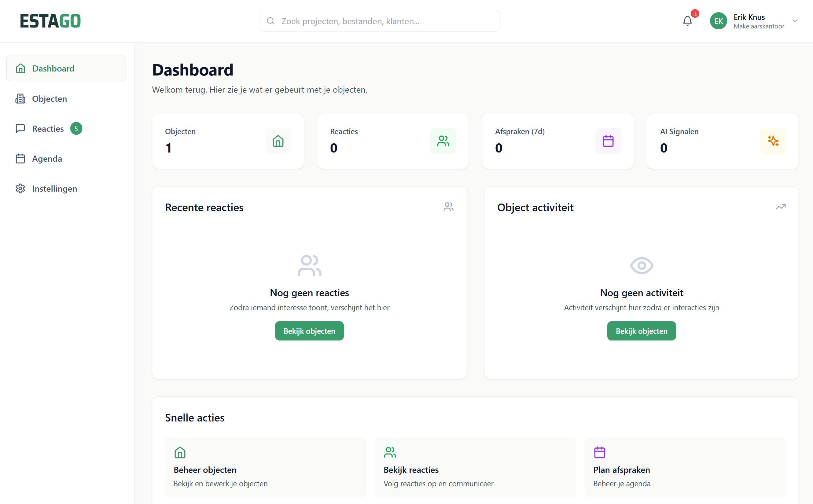Click the search magnifier icon
Image resolution: width=813 pixels, height=504 pixels.
270,21
